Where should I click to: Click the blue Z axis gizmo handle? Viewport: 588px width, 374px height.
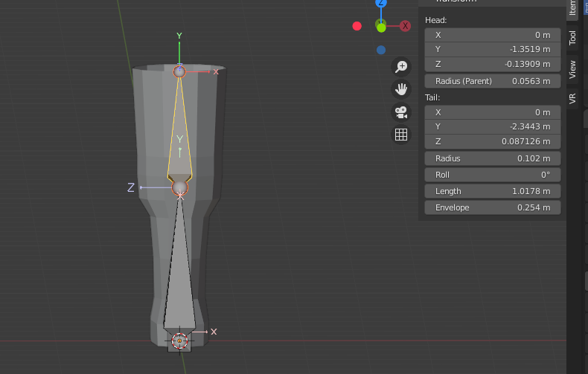pyautogui.click(x=381, y=3)
